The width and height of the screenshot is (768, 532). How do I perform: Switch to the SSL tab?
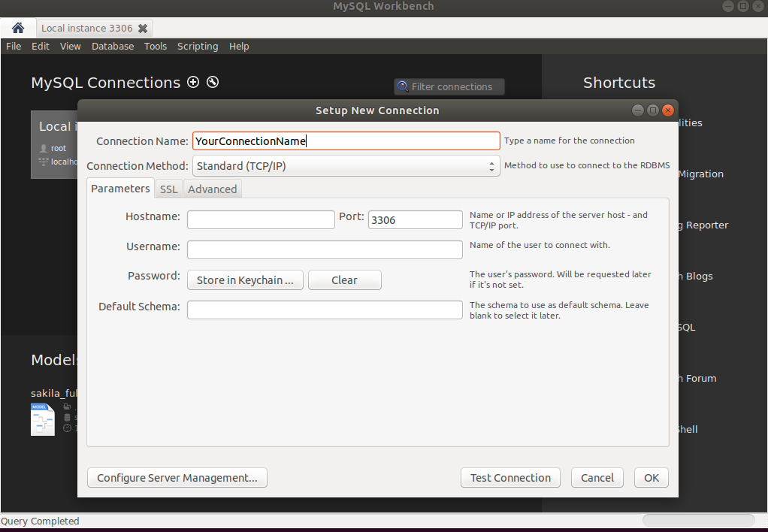point(168,189)
